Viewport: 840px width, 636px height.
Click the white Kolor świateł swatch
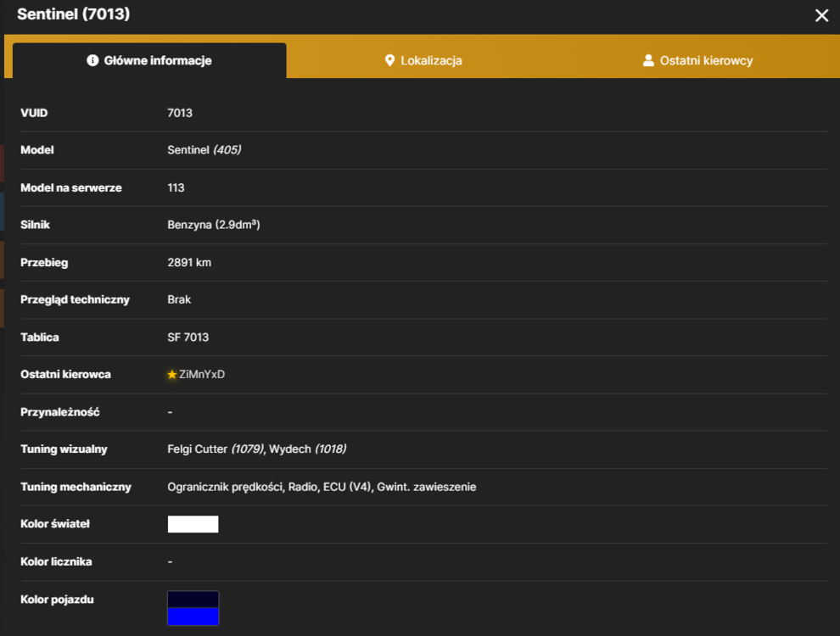coord(193,524)
